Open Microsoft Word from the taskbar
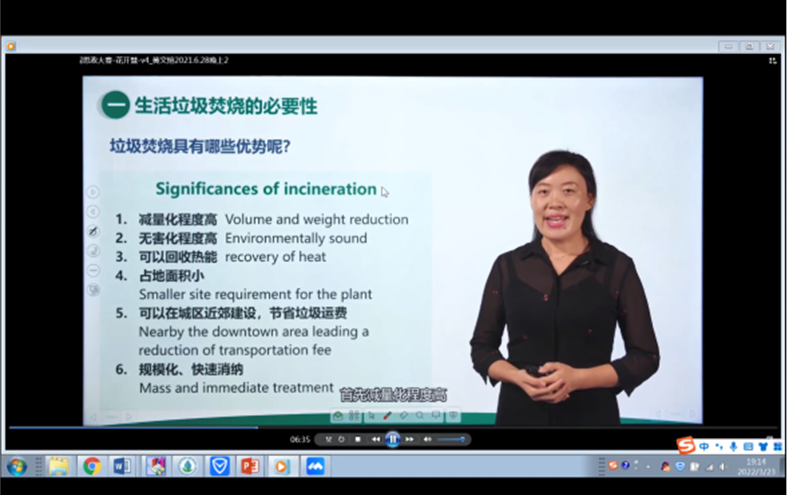Screen dimensions: 787x495 pos(122,466)
